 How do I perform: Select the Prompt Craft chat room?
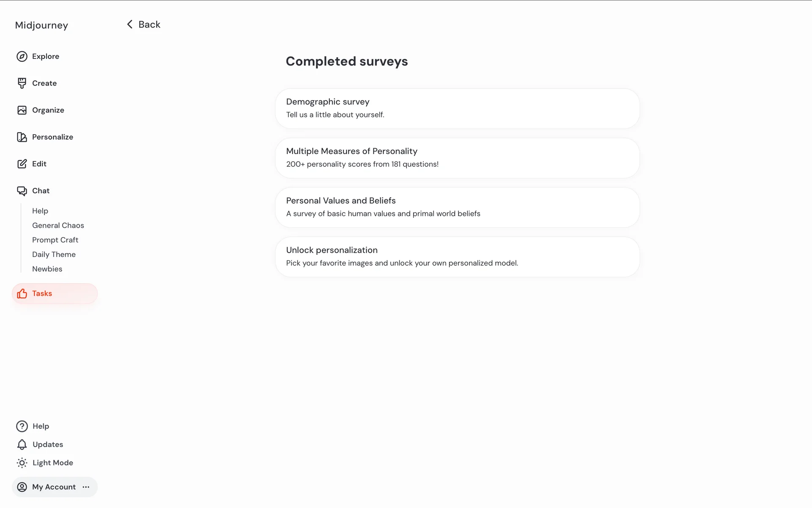coord(55,240)
